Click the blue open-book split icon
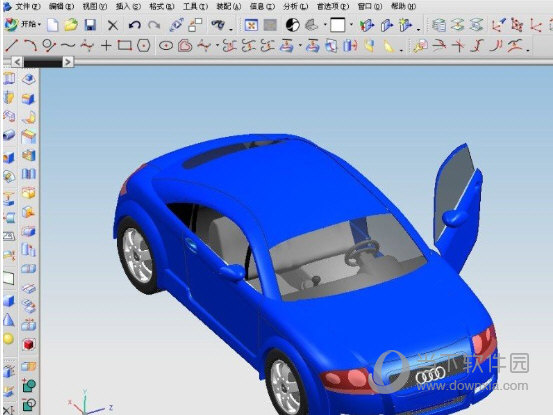 pos(29,174)
